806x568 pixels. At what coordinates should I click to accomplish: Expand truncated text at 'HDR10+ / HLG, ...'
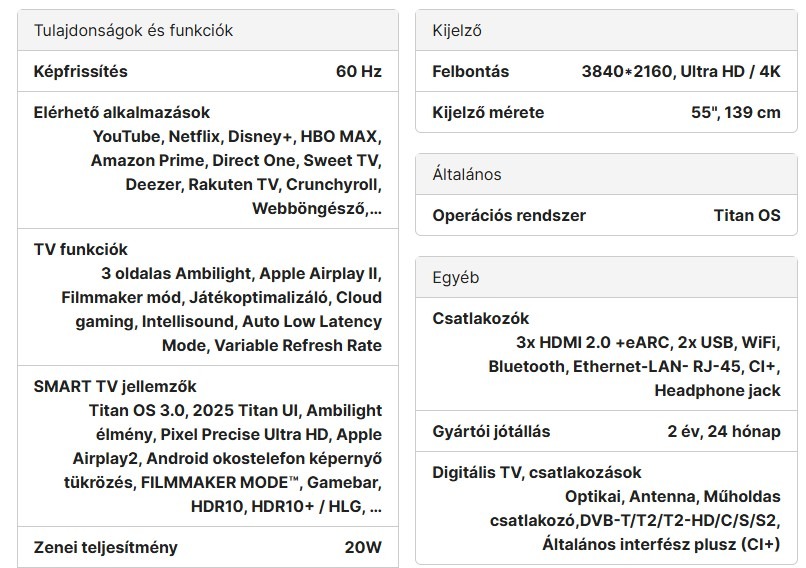[318, 507]
